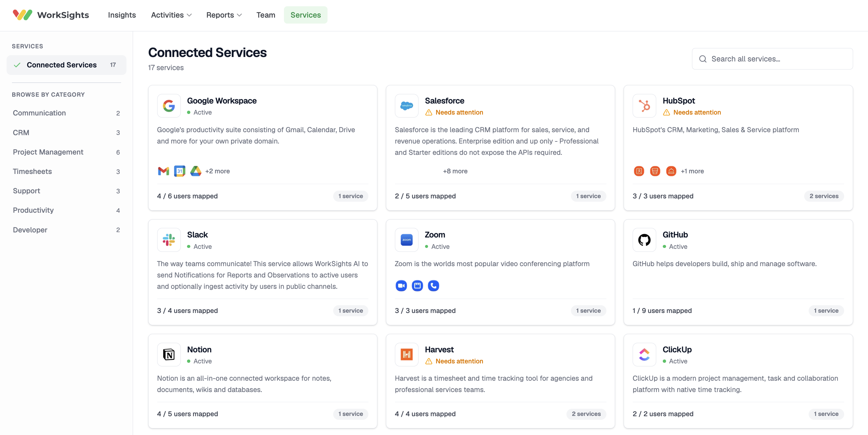Select Connected Services in sidebar
Viewport: 868px width, 435px height.
click(x=67, y=65)
